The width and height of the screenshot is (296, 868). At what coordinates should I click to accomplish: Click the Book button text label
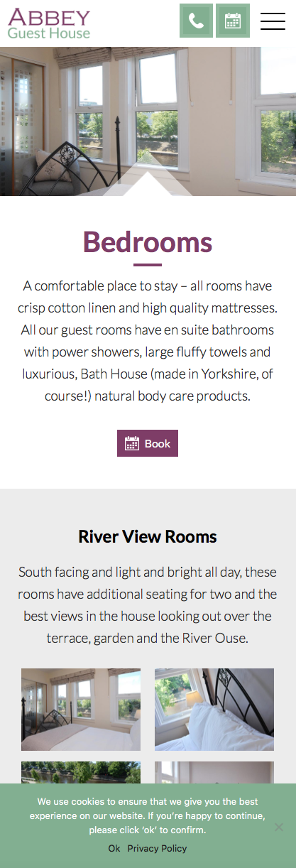click(x=158, y=443)
